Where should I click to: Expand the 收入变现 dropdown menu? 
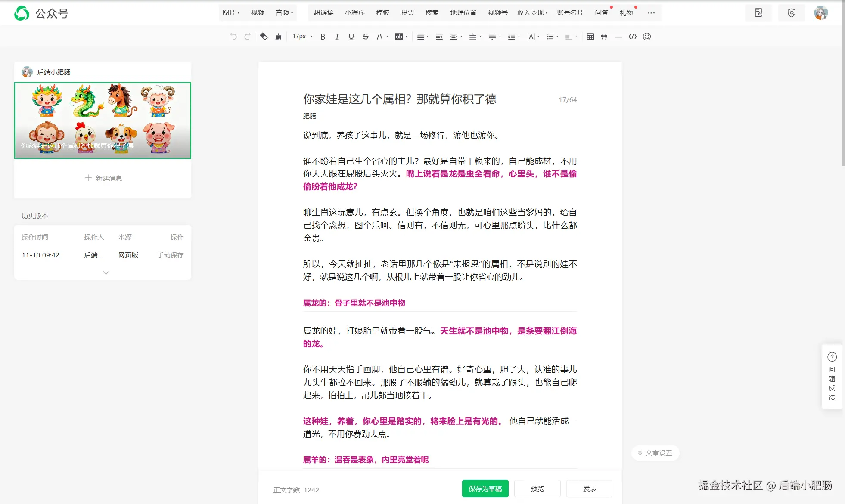[x=532, y=13]
